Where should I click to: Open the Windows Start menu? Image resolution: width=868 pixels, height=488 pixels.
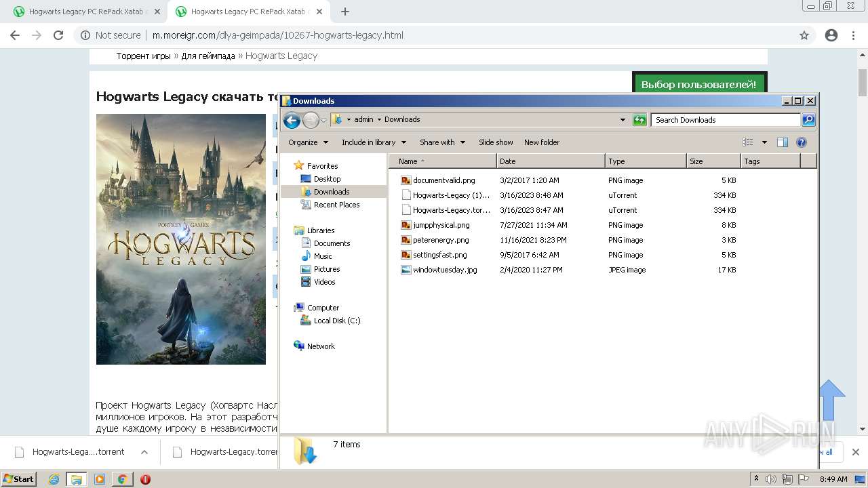point(18,479)
